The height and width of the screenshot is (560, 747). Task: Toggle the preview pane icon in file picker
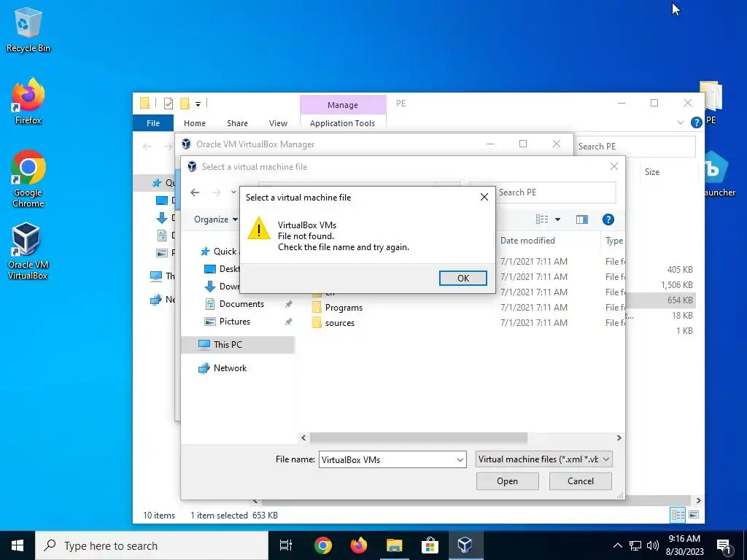coord(581,219)
